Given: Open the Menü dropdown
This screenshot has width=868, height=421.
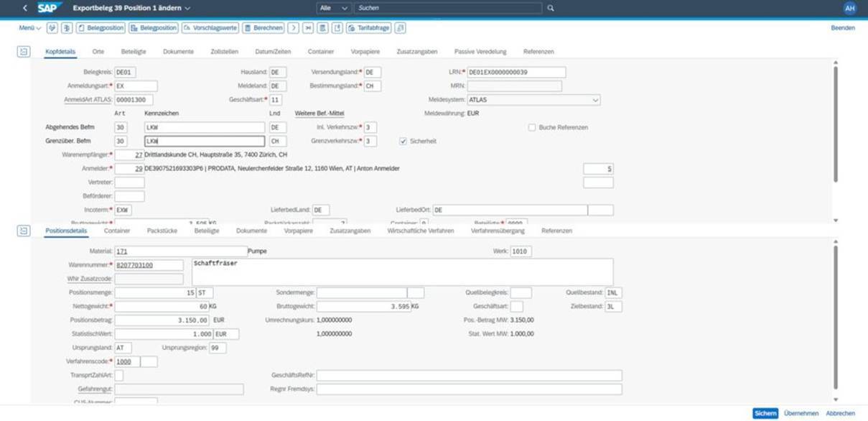Looking at the screenshot, I should pos(30,28).
